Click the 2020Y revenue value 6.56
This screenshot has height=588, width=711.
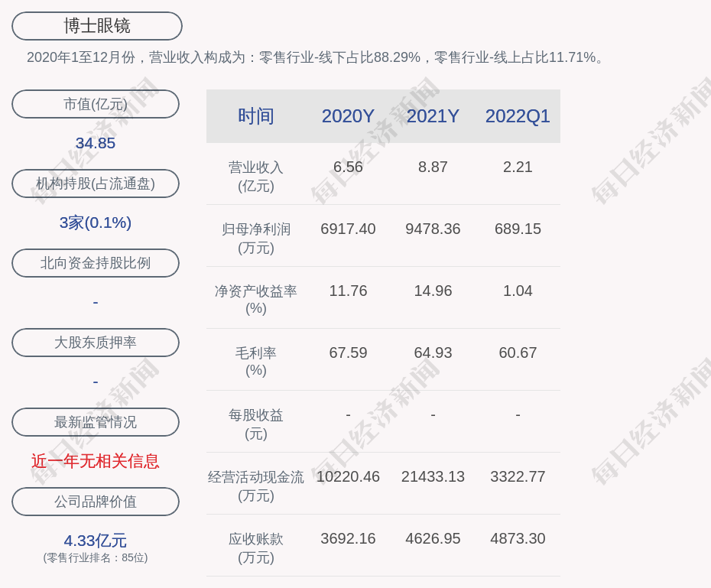[x=348, y=167]
